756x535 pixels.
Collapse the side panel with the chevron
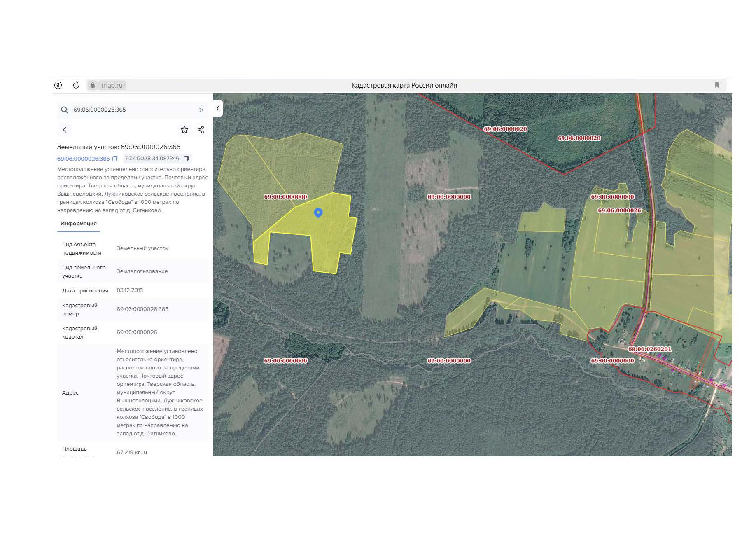point(218,108)
